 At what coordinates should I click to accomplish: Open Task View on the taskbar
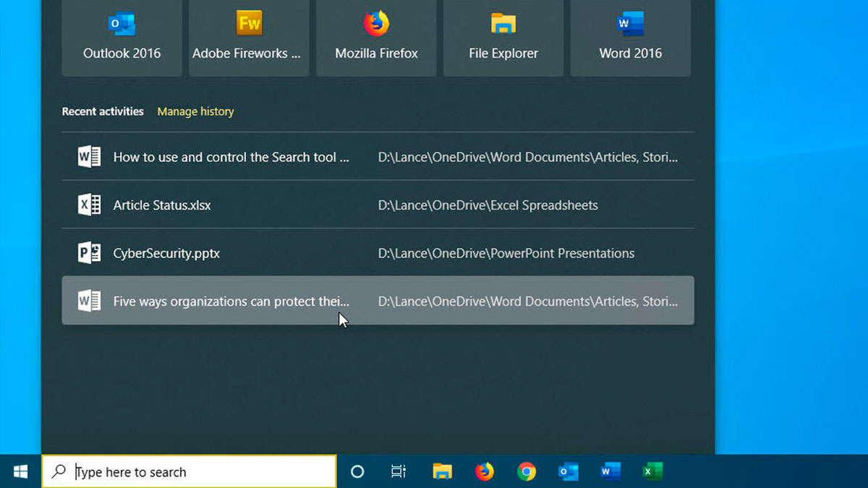399,471
